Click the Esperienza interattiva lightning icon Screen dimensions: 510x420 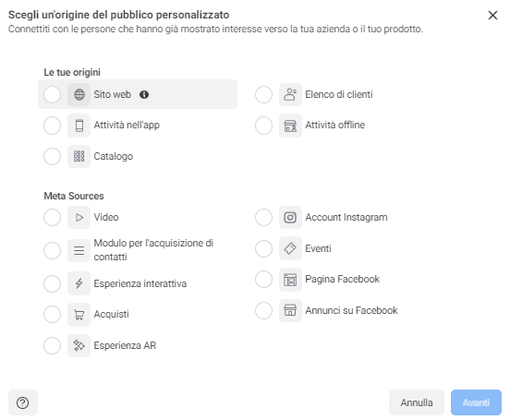(79, 283)
